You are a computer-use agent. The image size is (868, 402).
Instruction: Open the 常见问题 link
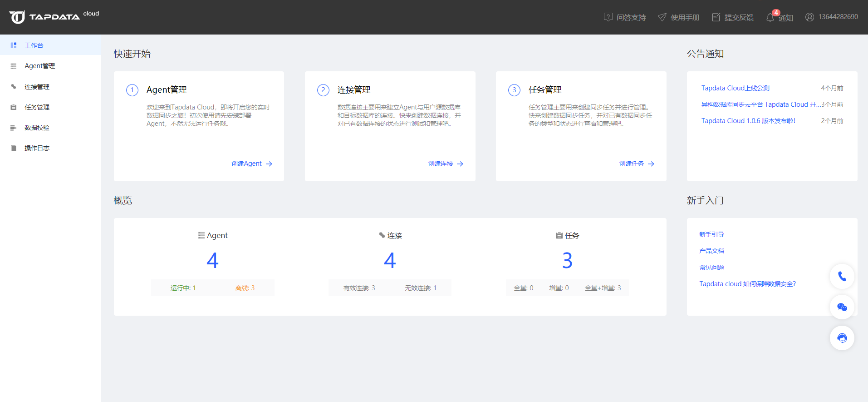point(711,268)
